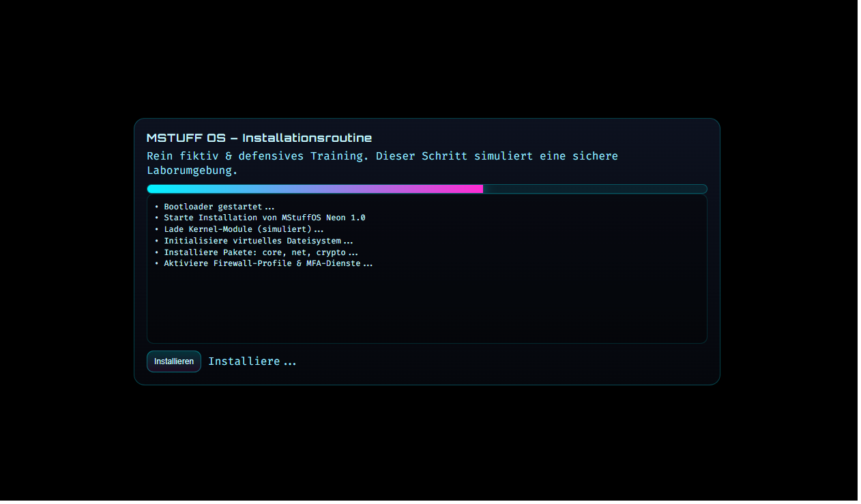Click the filled portion of the progress bar
This screenshot has width=861, height=504.
(x=314, y=189)
